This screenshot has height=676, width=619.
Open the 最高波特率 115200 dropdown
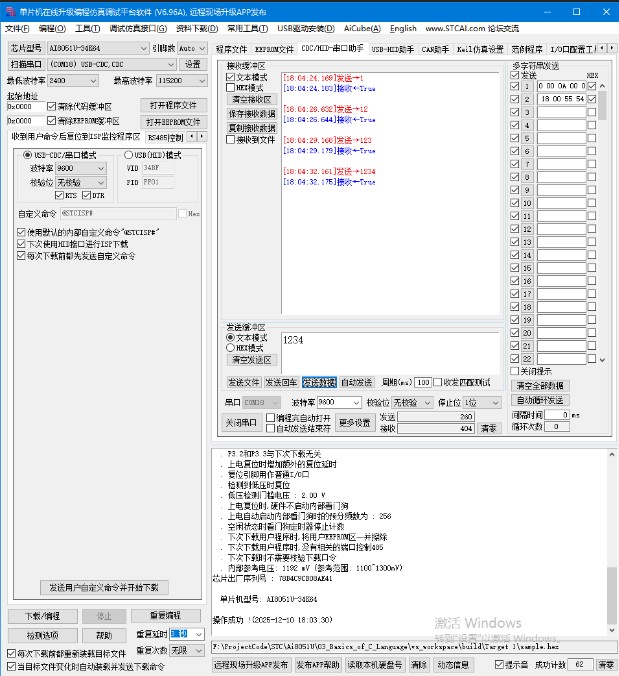(x=202, y=81)
